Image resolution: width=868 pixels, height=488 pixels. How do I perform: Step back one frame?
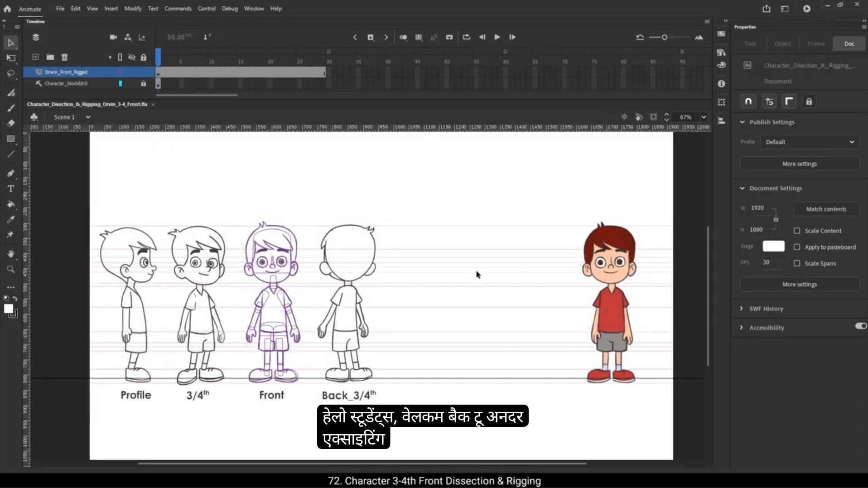[x=482, y=37]
